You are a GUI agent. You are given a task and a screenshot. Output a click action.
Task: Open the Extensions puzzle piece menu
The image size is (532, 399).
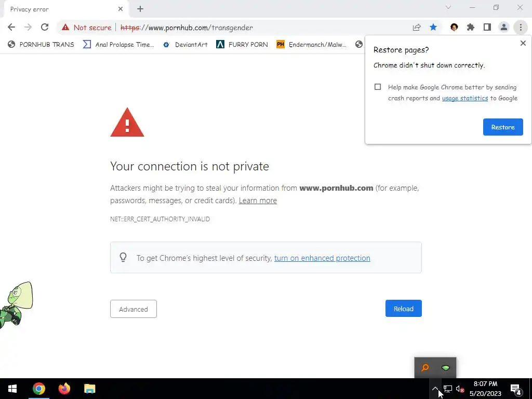(470, 27)
